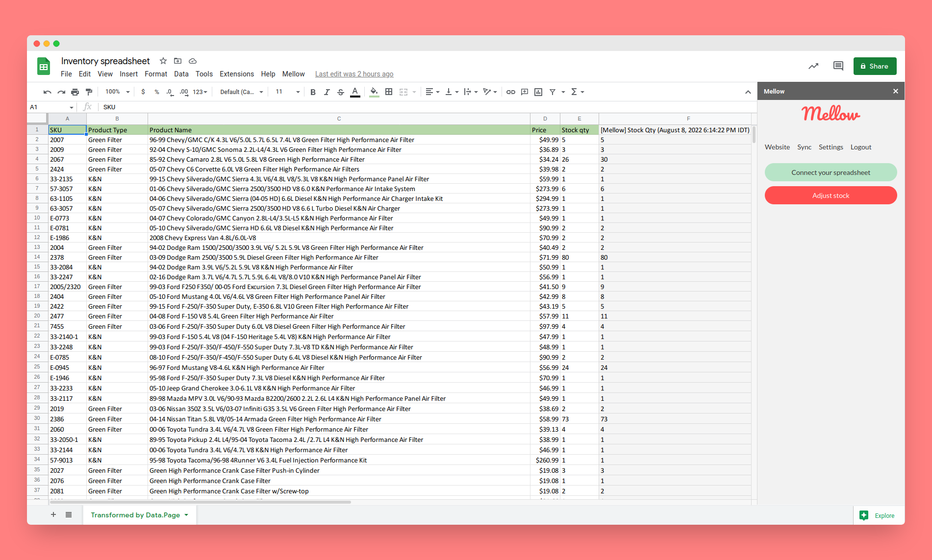Add a new sheet with plus icon
The height and width of the screenshot is (560, 932).
point(53,514)
